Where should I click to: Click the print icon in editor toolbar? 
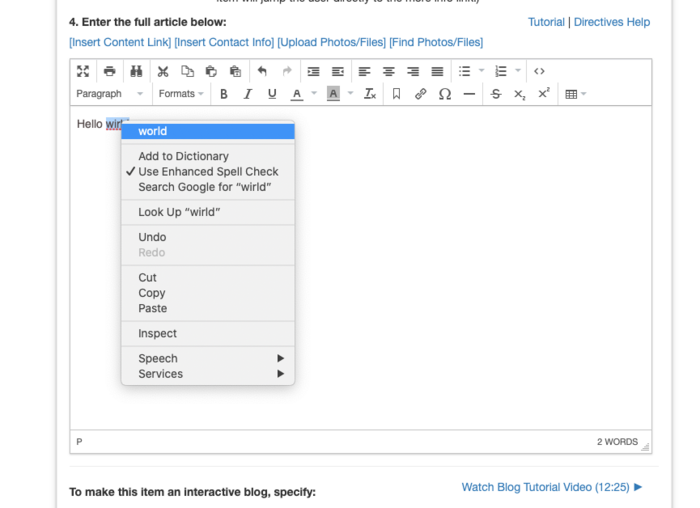(x=109, y=71)
